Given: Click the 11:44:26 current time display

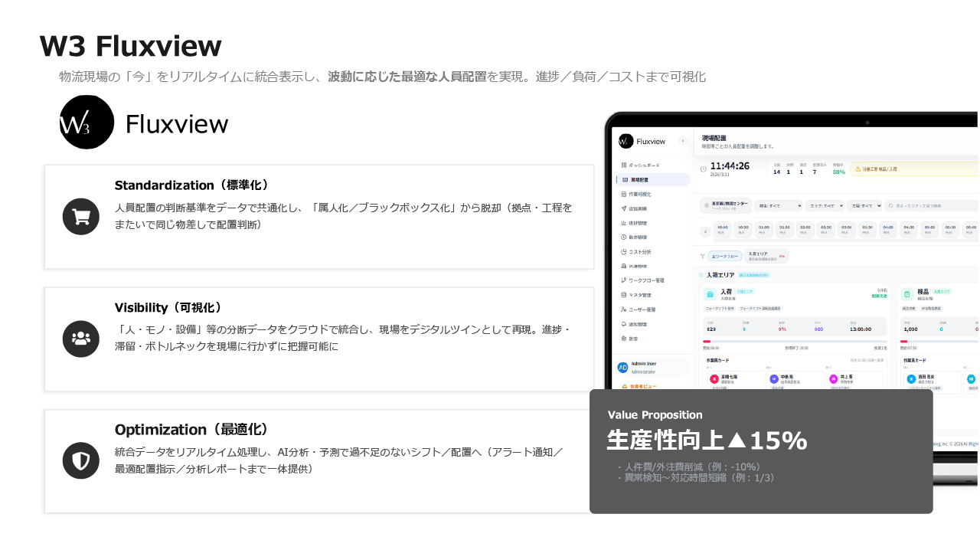Looking at the screenshot, I should tap(730, 165).
